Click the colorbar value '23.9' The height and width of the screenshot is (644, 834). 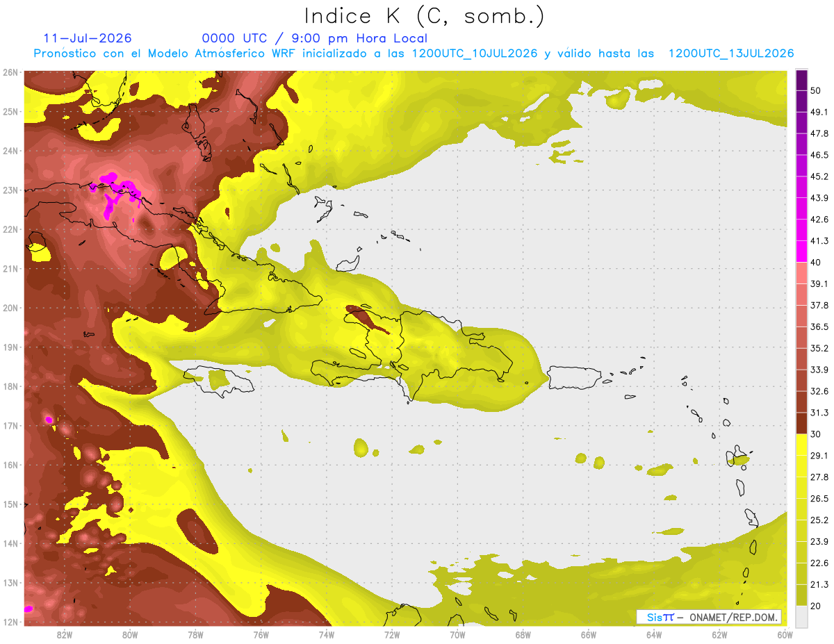[x=819, y=541]
